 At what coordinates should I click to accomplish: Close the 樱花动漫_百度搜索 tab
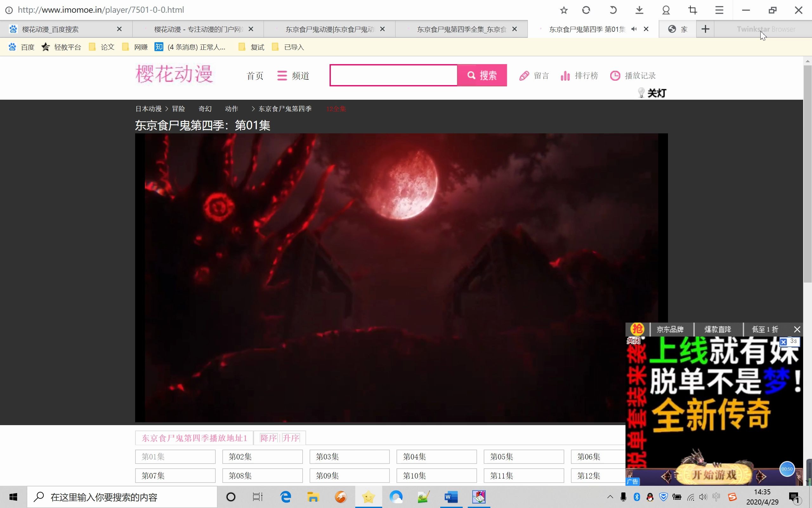119,29
